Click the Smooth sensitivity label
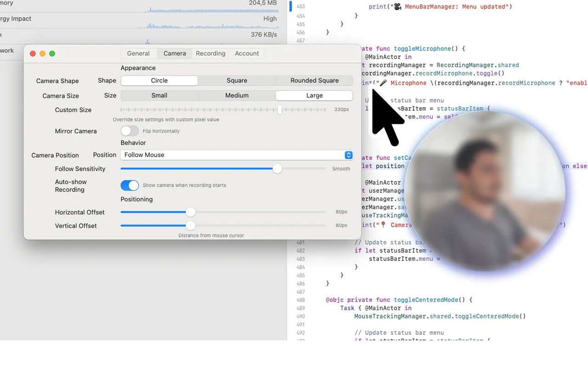This screenshot has width=588, height=368. [341, 169]
